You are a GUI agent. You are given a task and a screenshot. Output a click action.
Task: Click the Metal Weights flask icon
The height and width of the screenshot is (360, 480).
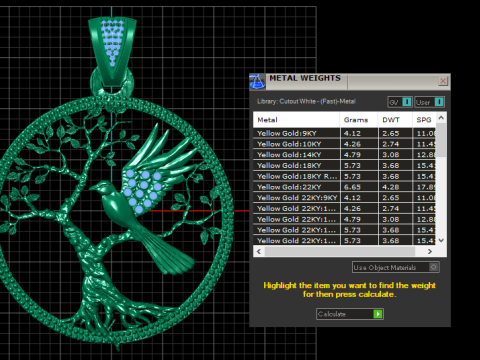tap(257, 82)
